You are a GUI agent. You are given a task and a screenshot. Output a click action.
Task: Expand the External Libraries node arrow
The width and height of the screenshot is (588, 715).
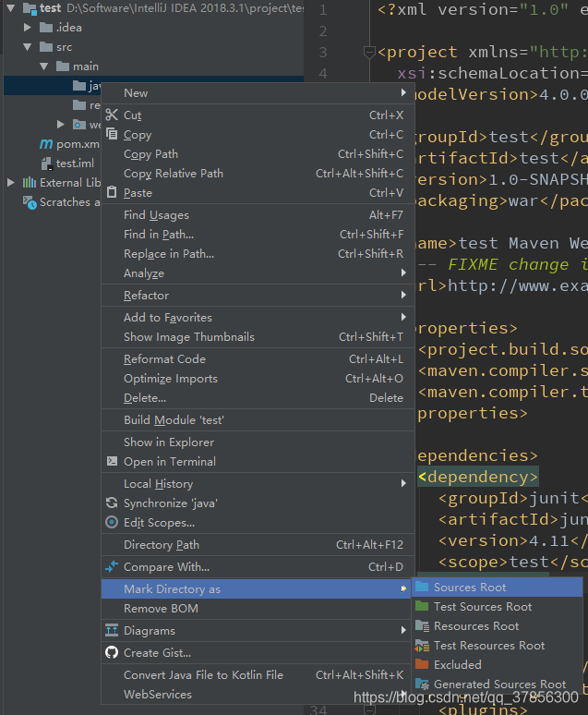tap(10, 182)
